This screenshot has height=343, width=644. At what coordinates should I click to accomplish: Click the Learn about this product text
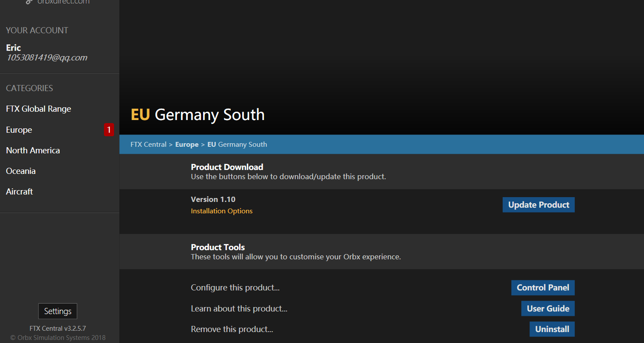pos(239,309)
